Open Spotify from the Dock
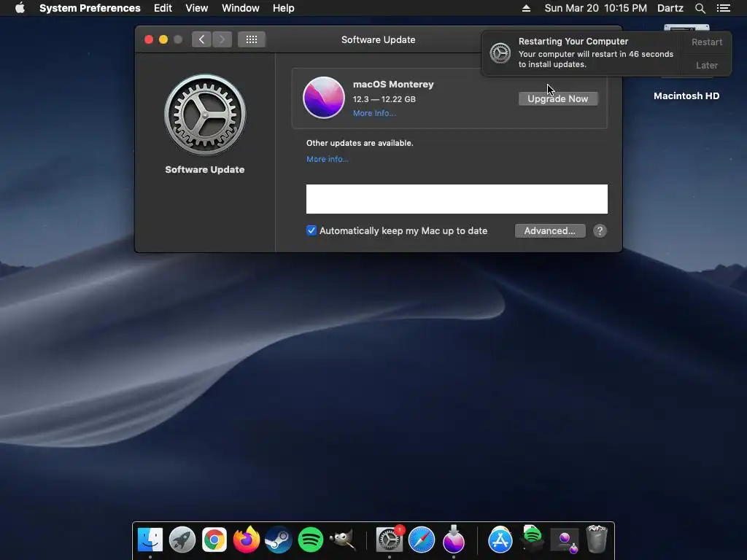Image resolution: width=747 pixels, height=560 pixels. (x=310, y=540)
